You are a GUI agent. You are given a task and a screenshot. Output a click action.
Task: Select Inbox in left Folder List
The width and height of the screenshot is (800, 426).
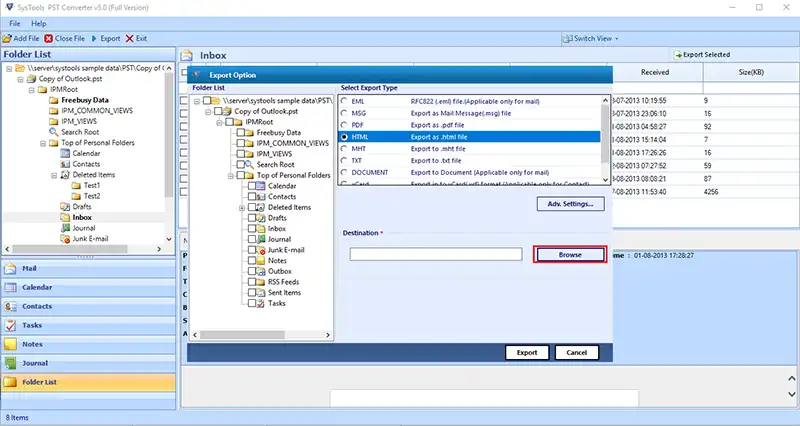click(x=82, y=217)
